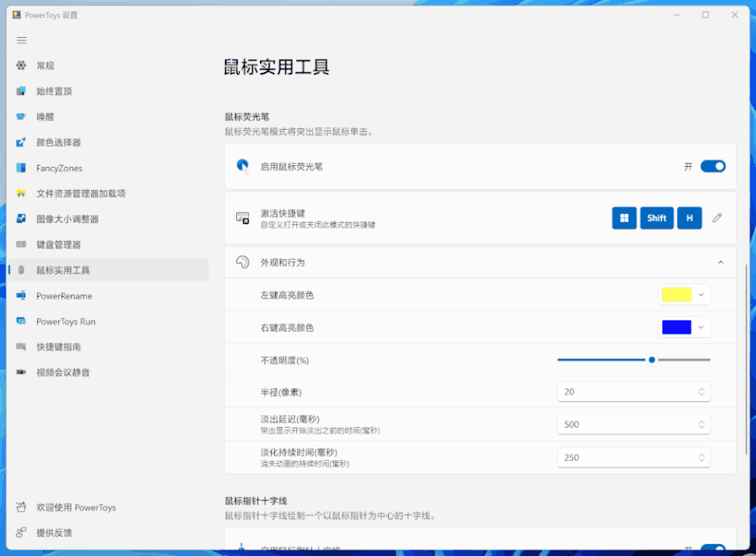The width and height of the screenshot is (756, 556).
Task: Click the Shift key shortcut button
Action: [657, 217]
